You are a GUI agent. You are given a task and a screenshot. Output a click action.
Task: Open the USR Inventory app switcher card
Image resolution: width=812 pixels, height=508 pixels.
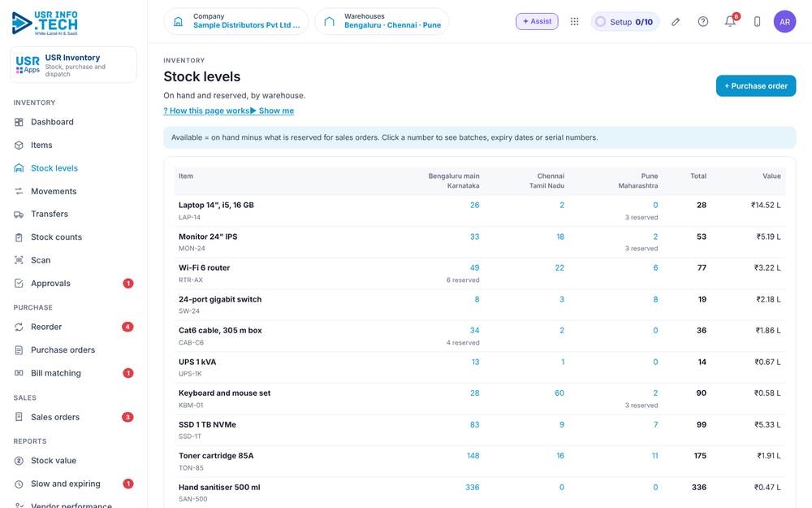[x=74, y=65]
